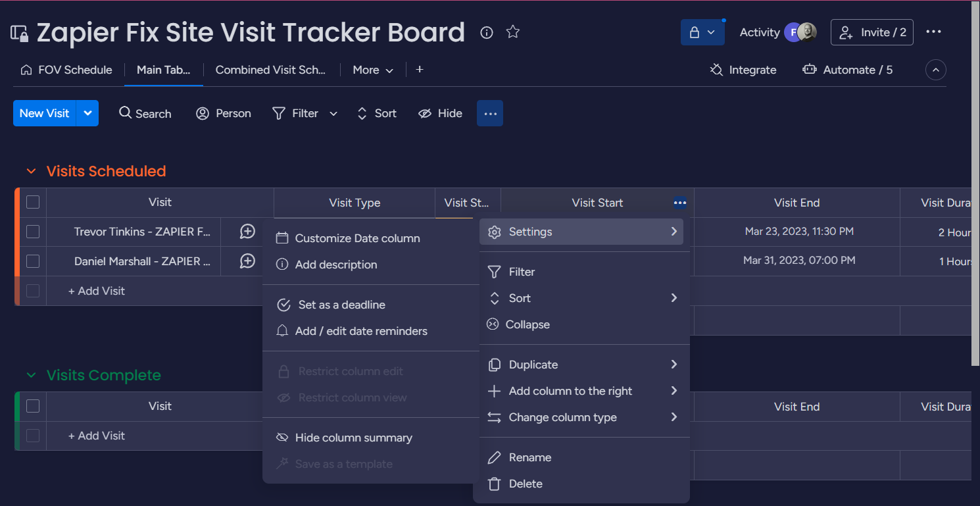Filter by Person
This screenshot has width=980, height=506.
click(224, 113)
